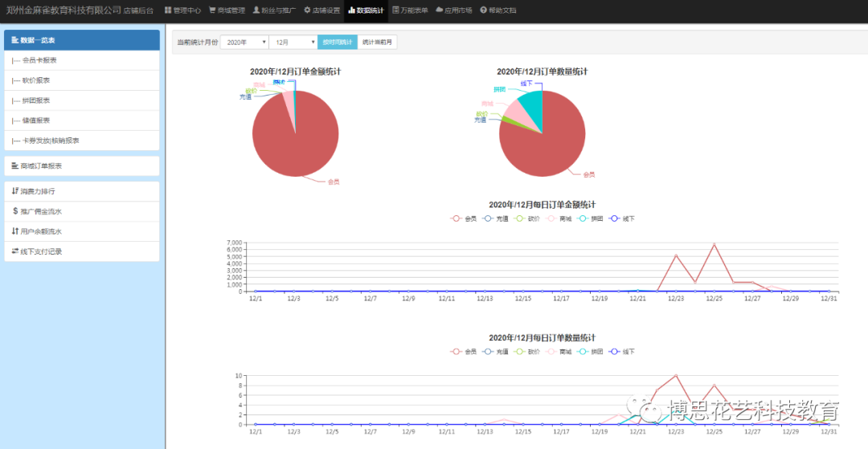Switch to 万能表单 tab
868x449 pixels.
pos(410,10)
